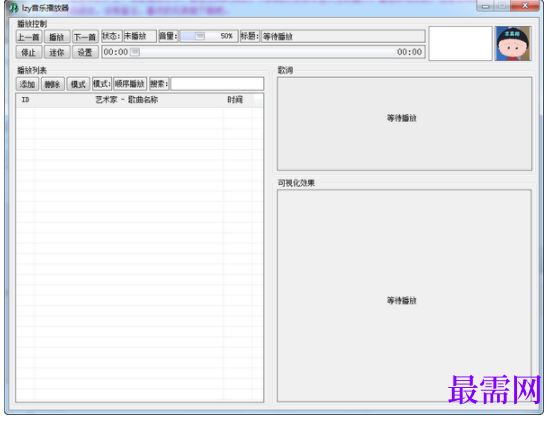Click the 上一首 previous track button
The height and width of the screenshot is (421, 560).
29,37
